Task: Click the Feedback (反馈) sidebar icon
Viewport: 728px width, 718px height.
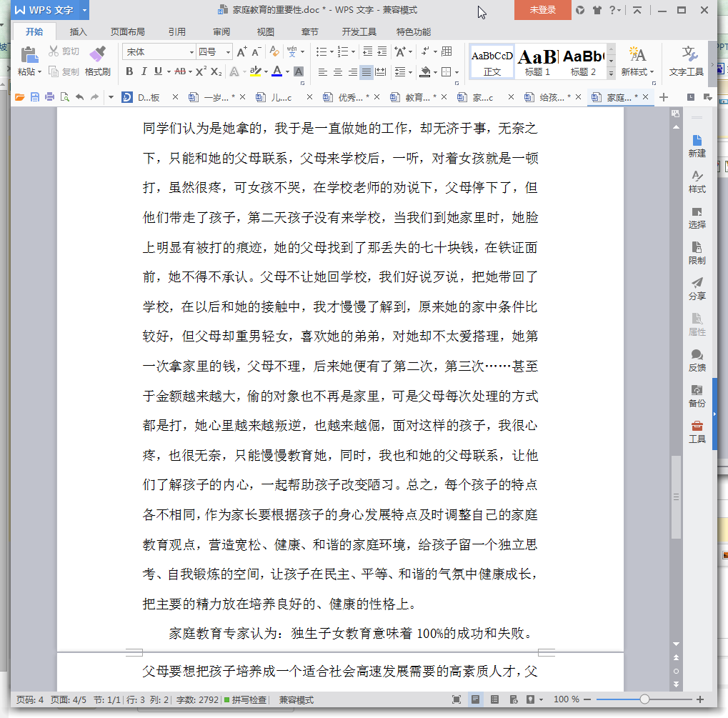Action: pos(697,355)
